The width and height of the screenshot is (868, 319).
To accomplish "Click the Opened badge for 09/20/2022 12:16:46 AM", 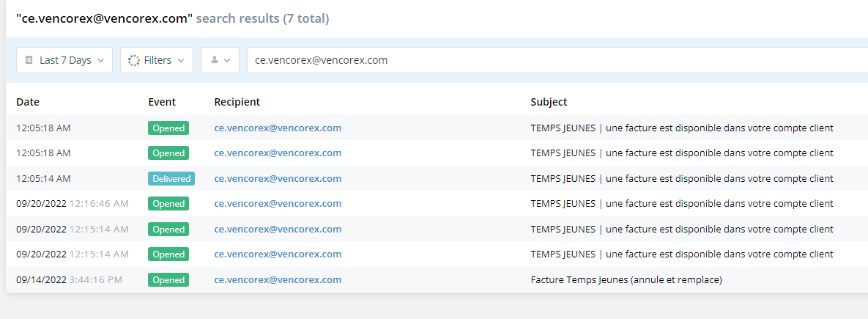I will [168, 204].
